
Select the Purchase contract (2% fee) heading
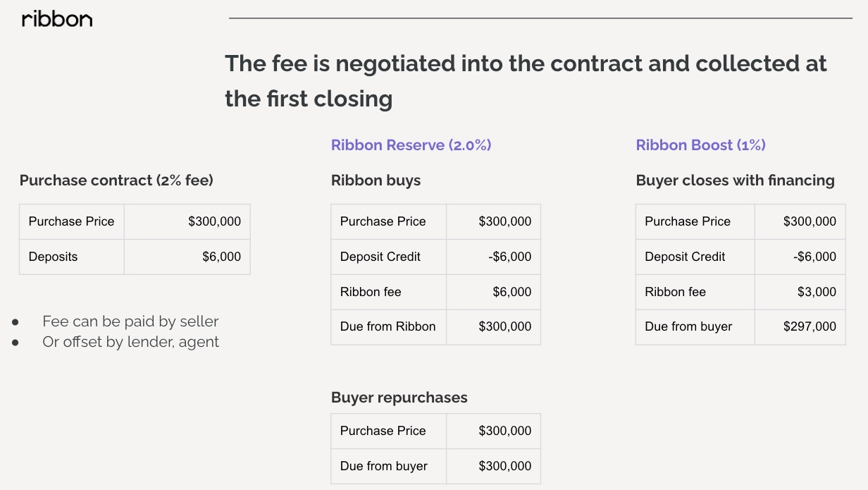[x=116, y=180]
